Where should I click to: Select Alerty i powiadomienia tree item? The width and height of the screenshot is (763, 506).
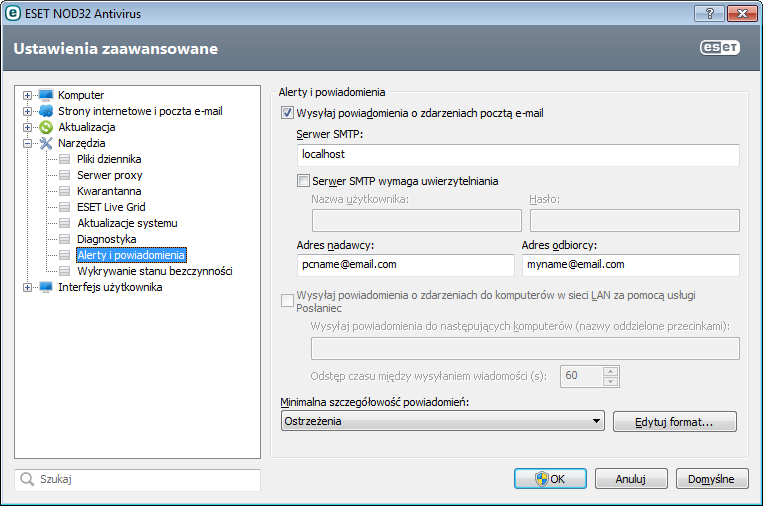(x=131, y=255)
